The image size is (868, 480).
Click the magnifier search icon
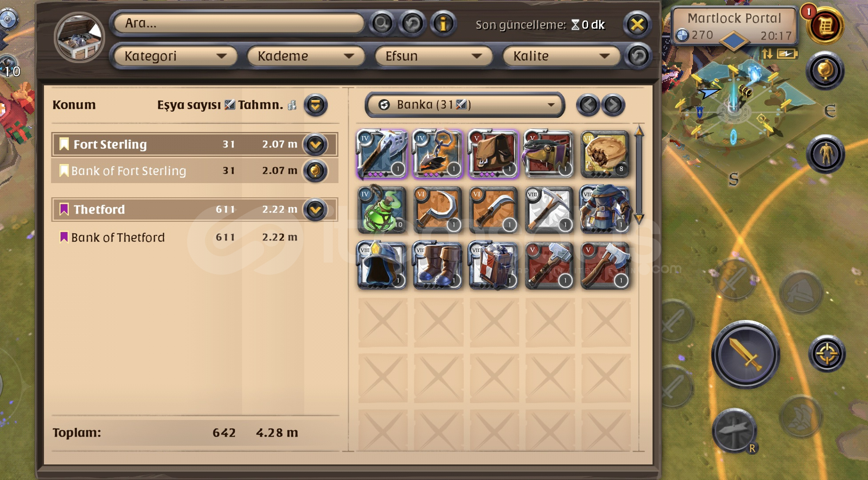coord(382,24)
